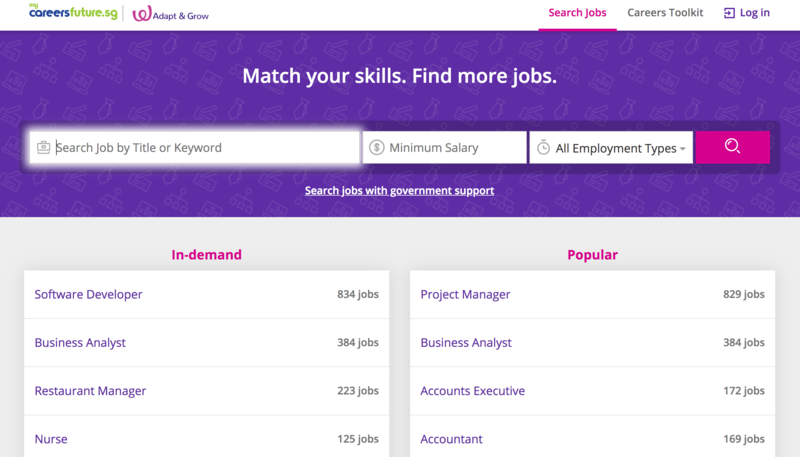
Task: Click the magnifying glass search button
Action: click(x=732, y=147)
